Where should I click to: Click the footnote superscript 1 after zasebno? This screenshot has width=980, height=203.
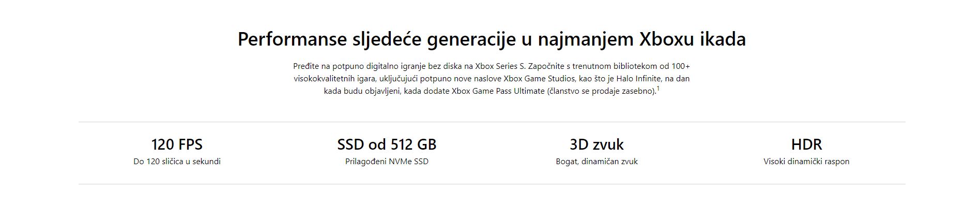click(658, 89)
